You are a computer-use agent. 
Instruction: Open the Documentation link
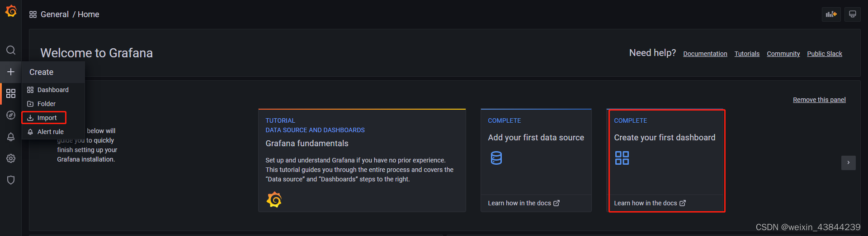pos(705,54)
